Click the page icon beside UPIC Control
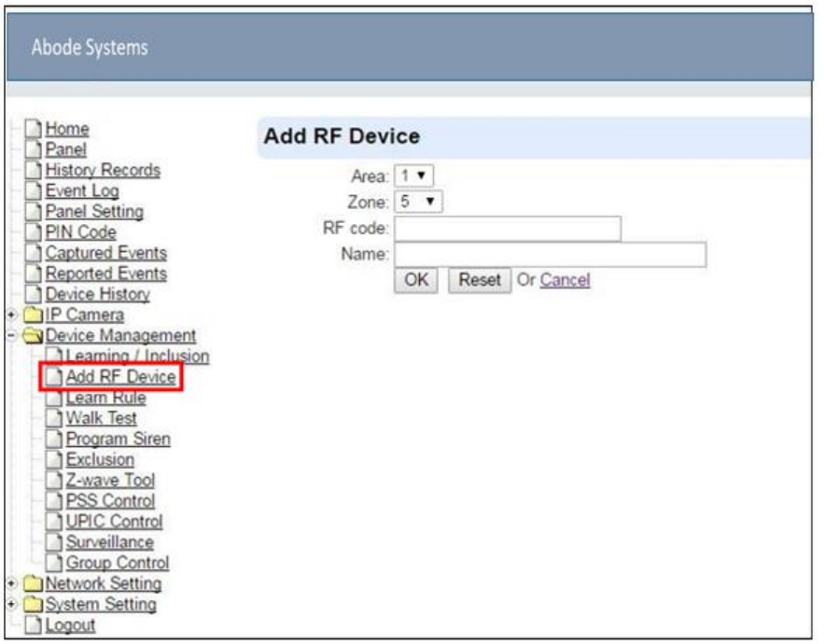This screenshot has height=644, width=824. pos(54,522)
